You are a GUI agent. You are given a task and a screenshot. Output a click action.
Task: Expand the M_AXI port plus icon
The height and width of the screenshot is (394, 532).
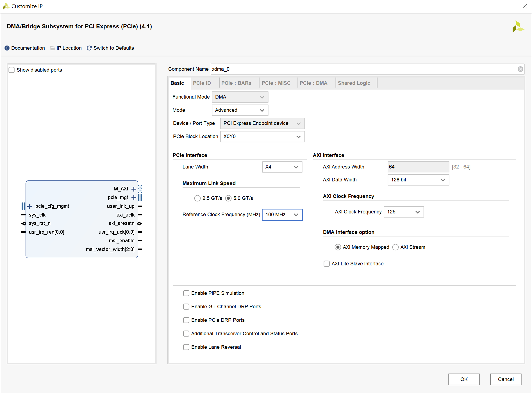(x=134, y=189)
